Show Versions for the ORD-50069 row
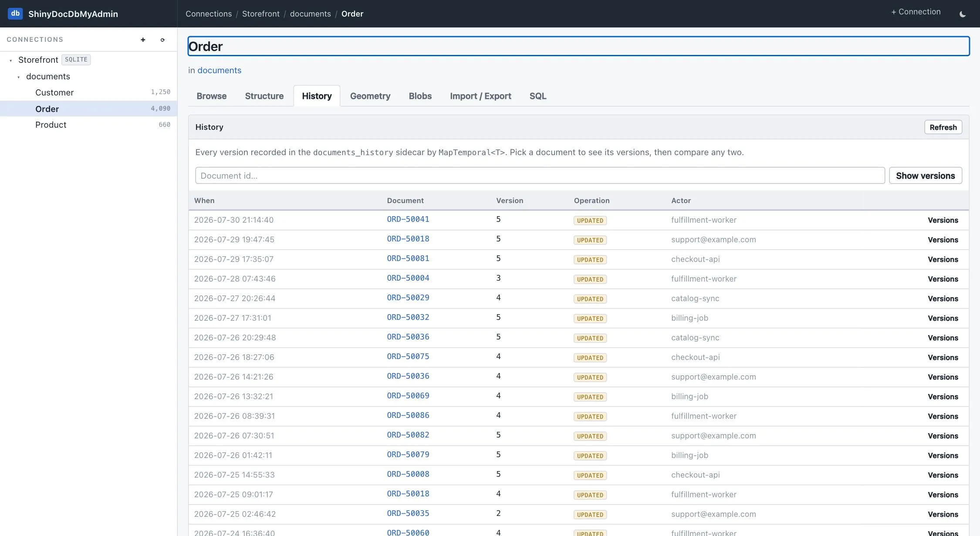 (943, 397)
